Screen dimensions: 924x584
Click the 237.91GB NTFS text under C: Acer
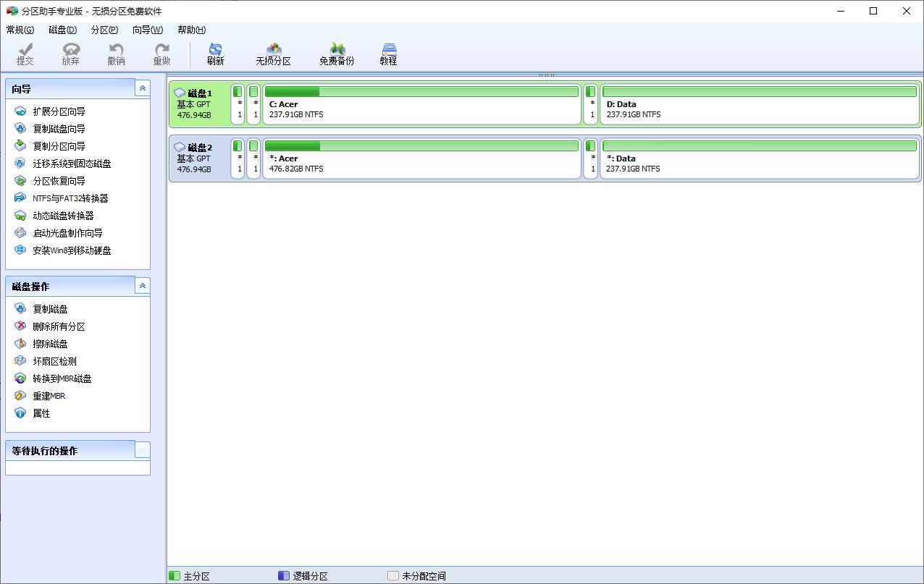(x=296, y=114)
